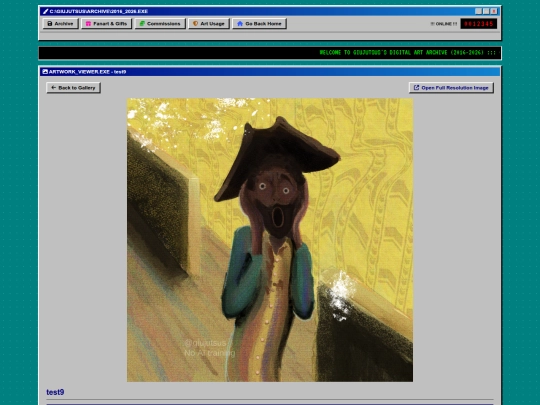This screenshot has width=540, height=405.
Task: Maximize the main archive window
Action: point(486,11)
